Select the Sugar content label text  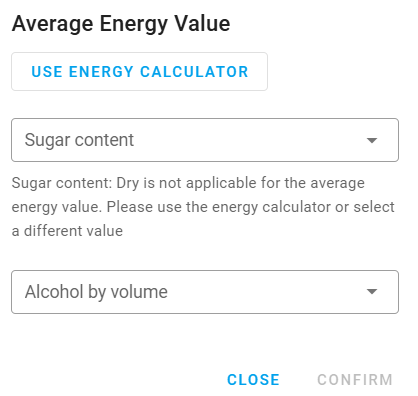(79, 140)
